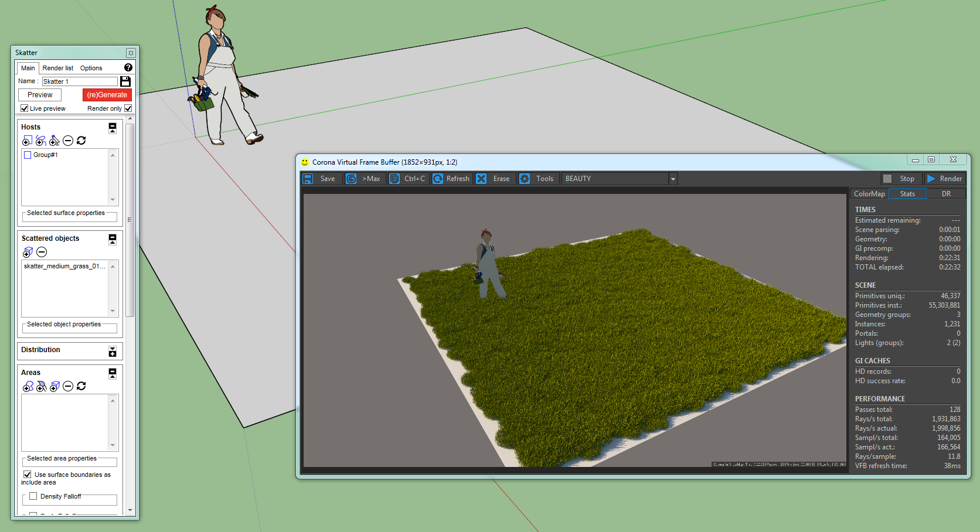Open ColorMap tab in Corona VFB

tap(869, 194)
